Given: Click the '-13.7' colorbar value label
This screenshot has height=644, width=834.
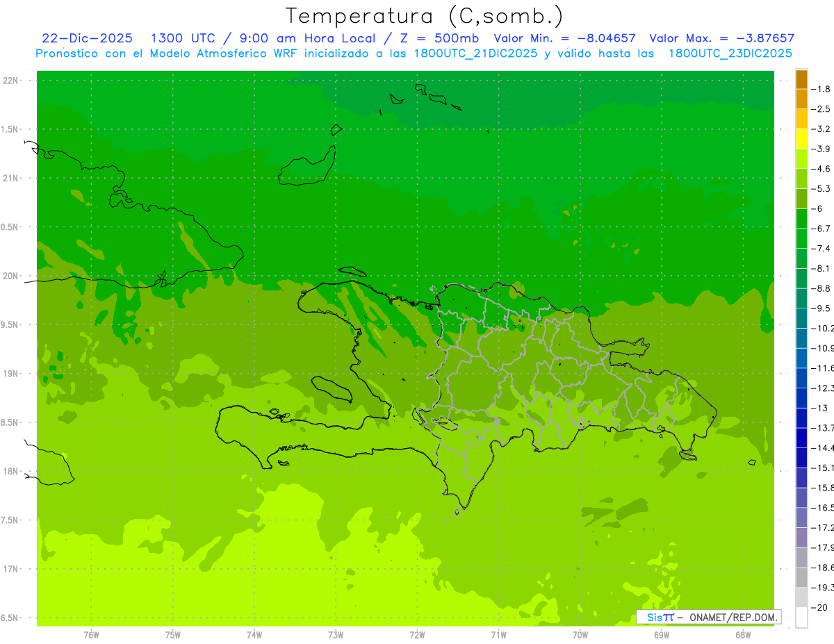Looking at the screenshot, I should pos(822,428).
